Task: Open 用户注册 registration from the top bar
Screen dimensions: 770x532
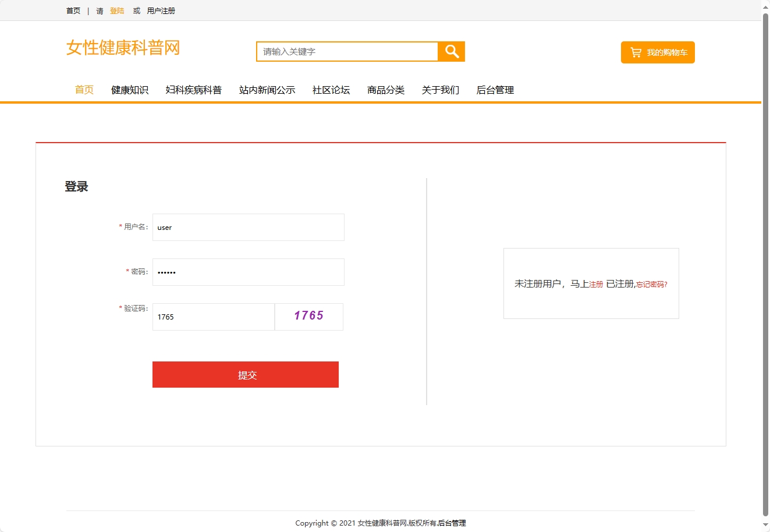Action: 161,10
